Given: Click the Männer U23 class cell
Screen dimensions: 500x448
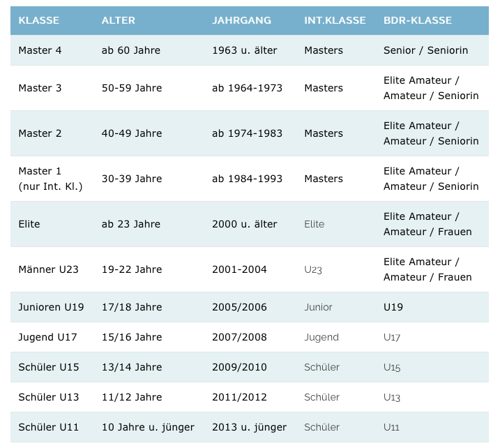Looking at the screenshot, I should (x=48, y=269).
